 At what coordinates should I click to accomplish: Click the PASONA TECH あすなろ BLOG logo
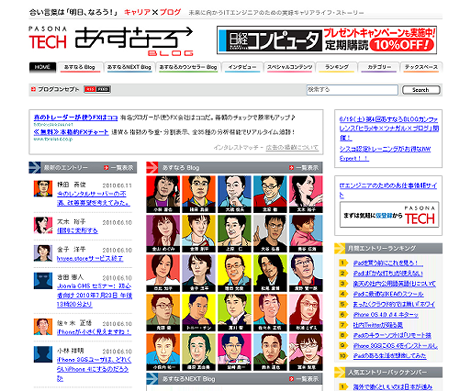click(111, 41)
